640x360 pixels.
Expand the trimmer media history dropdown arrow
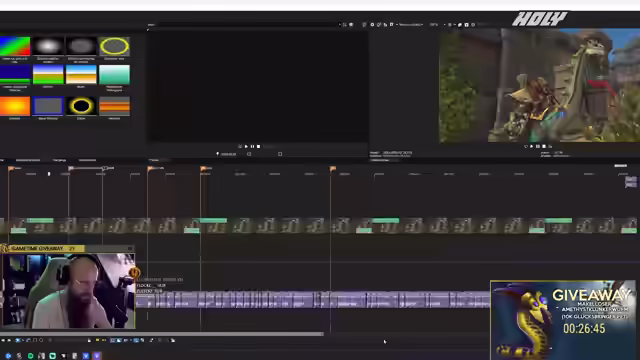[340, 24]
